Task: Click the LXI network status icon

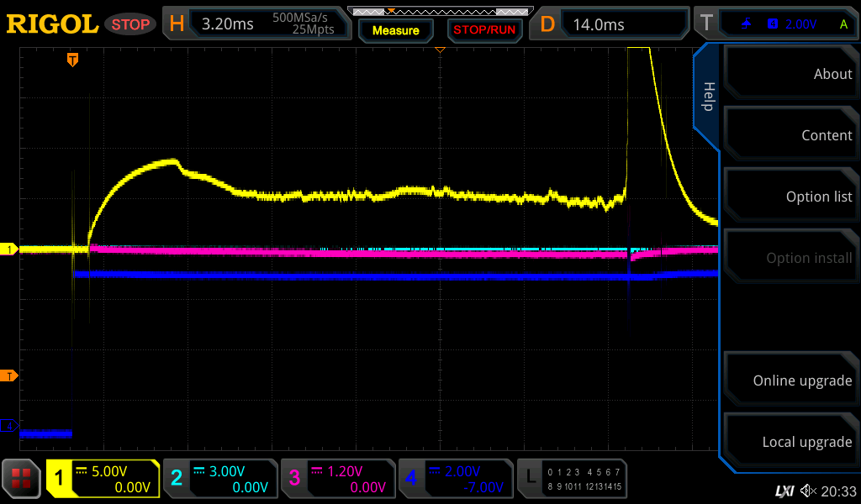Action: 784,490
